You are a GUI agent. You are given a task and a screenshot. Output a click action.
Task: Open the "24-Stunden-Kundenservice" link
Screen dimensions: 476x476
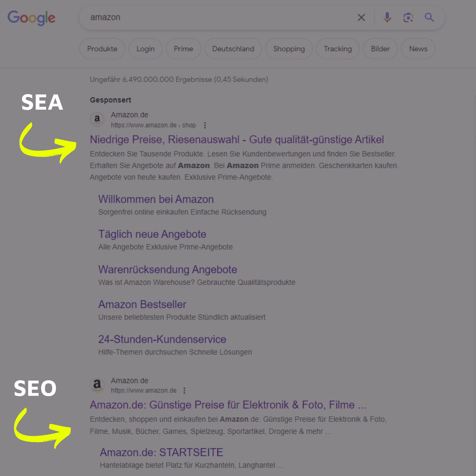click(x=162, y=339)
